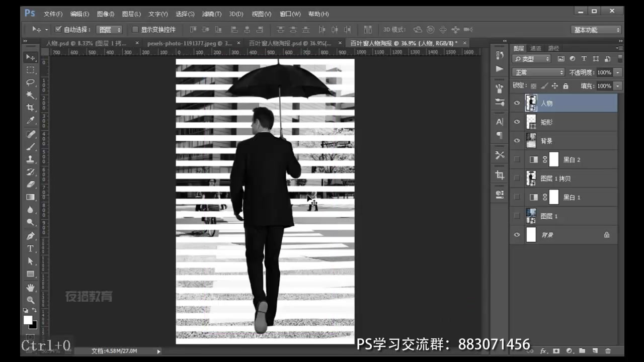
Task: Open the layer filter 类型 dropdown
Action: pyautogui.click(x=532, y=59)
